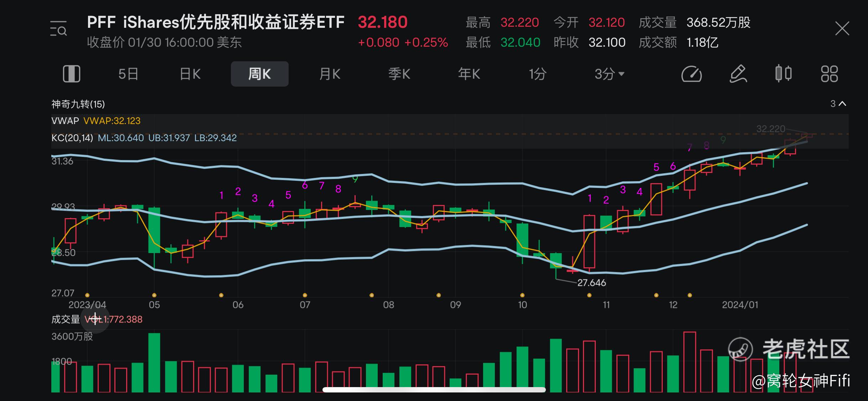Viewport: 868px width, 401px height.
Task: Switch to the 日K daily chart tab
Action: tap(189, 74)
